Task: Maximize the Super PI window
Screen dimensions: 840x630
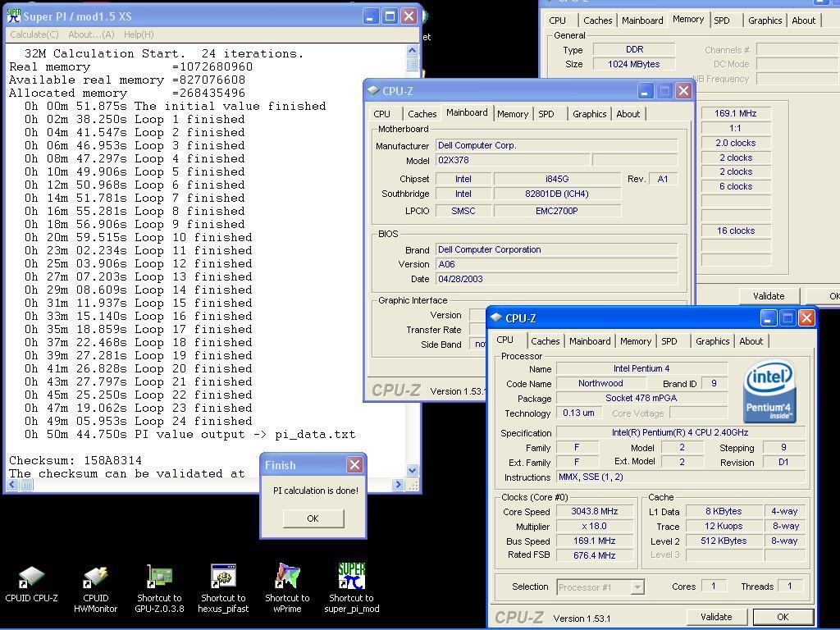Action: pos(390,16)
